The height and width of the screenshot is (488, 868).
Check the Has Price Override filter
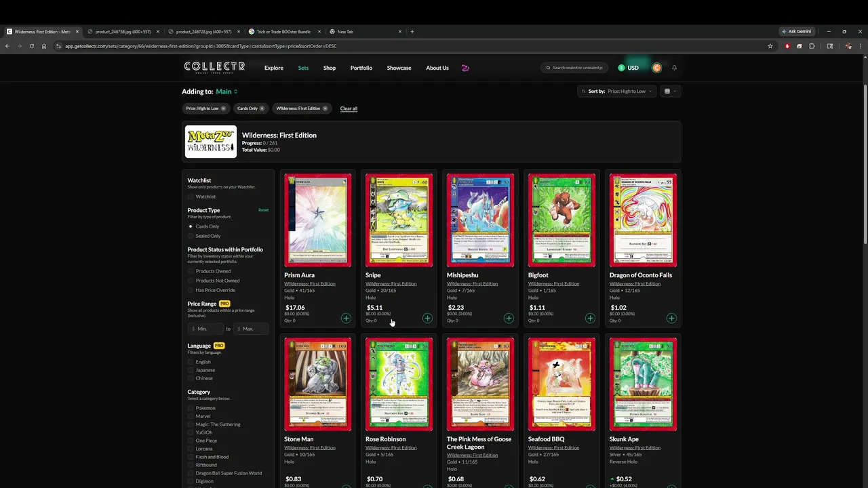coord(191,290)
